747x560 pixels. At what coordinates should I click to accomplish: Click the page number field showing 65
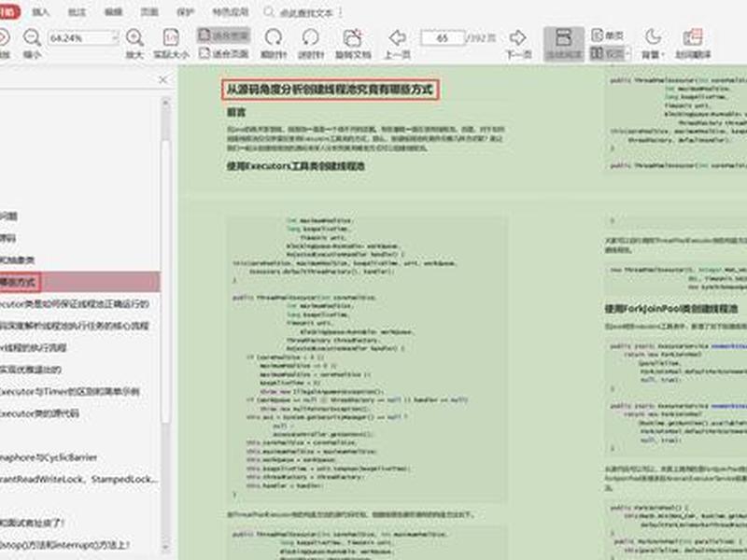pyautogui.click(x=442, y=37)
